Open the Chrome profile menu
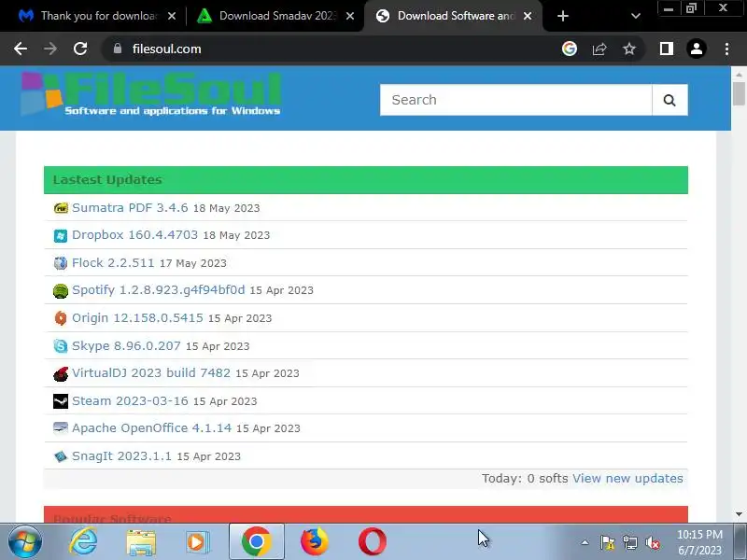 tap(696, 49)
